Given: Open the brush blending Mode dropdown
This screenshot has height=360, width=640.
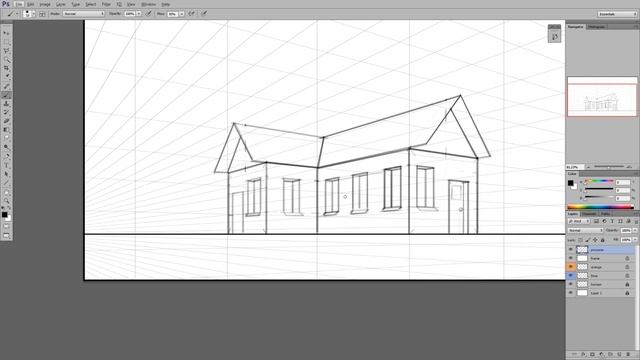Looking at the screenshot, I should click(x=84, y=13).
